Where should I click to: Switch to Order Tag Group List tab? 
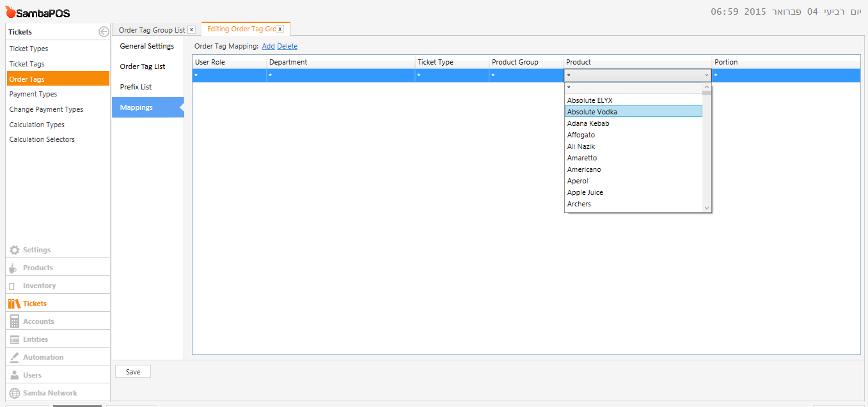pyautogui.click(x=152, y=30)
